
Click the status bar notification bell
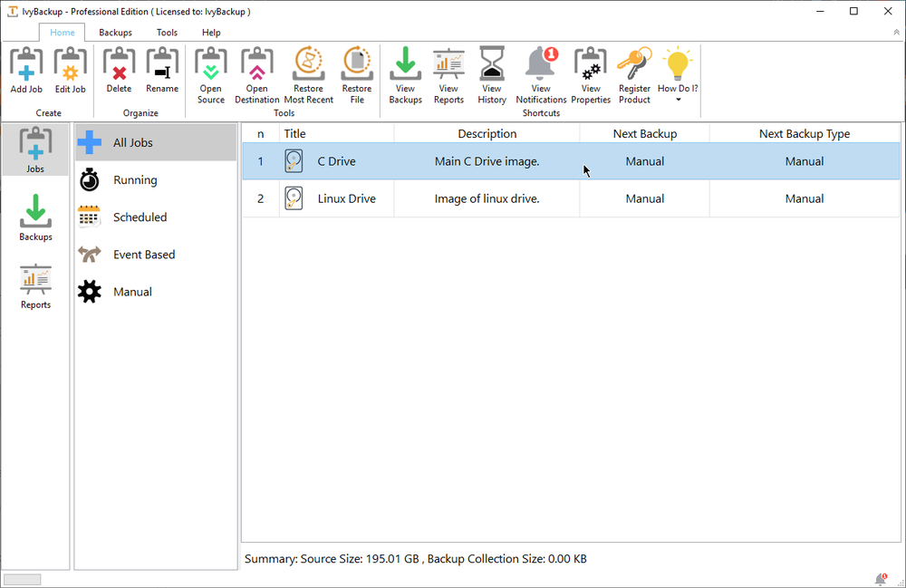(x=881, y=579)
